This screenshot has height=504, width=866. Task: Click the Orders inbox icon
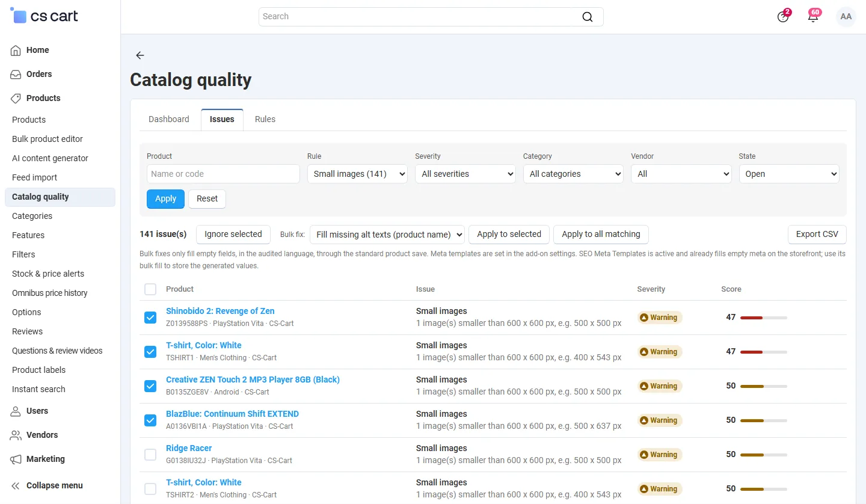(16, 75)
